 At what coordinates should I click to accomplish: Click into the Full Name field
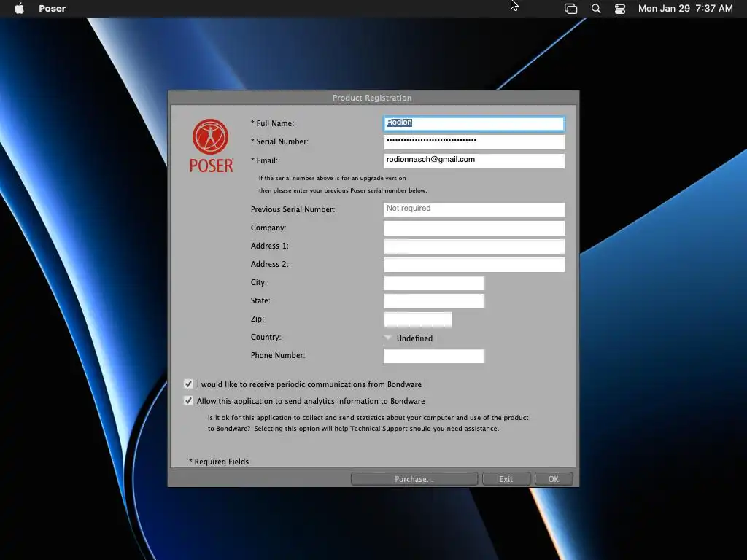pyautogui.click(x=473, y=124)
